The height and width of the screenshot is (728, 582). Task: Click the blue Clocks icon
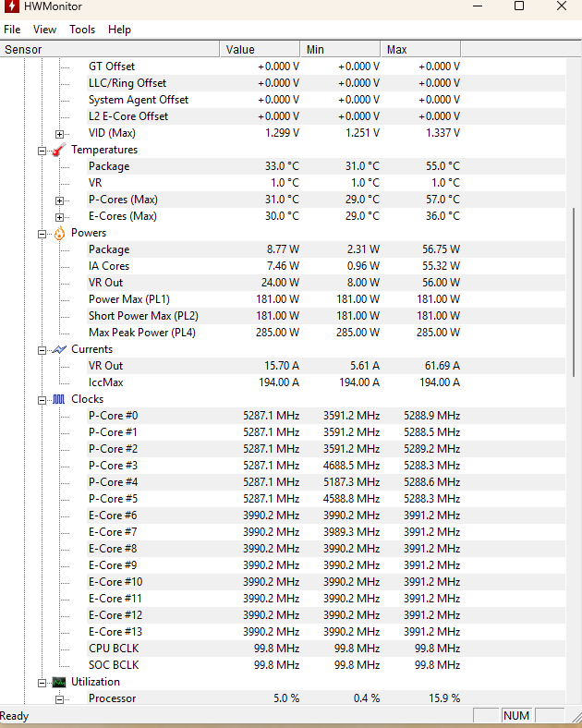(x=59, y=399)
